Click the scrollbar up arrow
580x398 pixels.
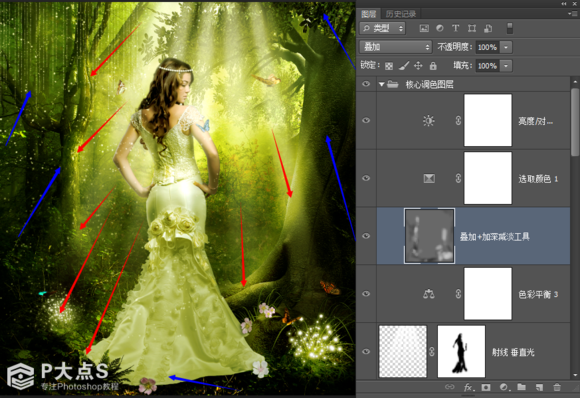pos(575,81)
